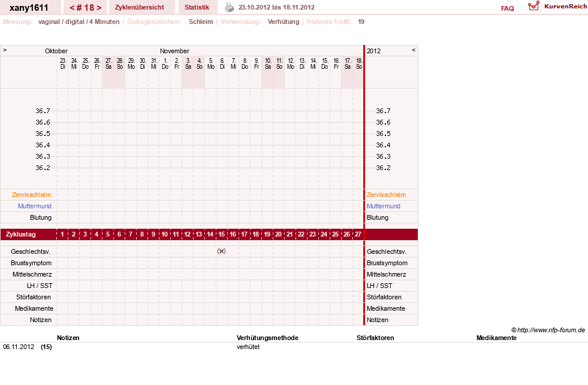Click the right LH / SST label
Screen dimensions: 588x385
coord(379,286)
